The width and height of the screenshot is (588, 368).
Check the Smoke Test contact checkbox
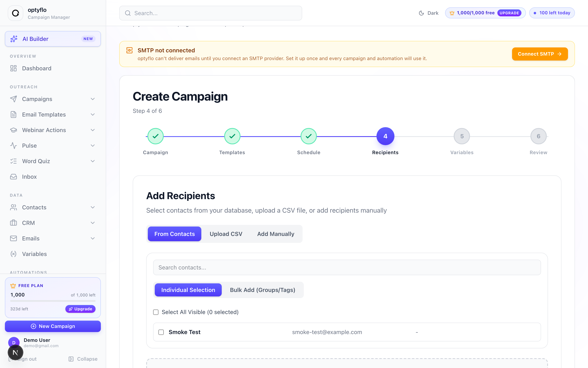pos(161,332)
